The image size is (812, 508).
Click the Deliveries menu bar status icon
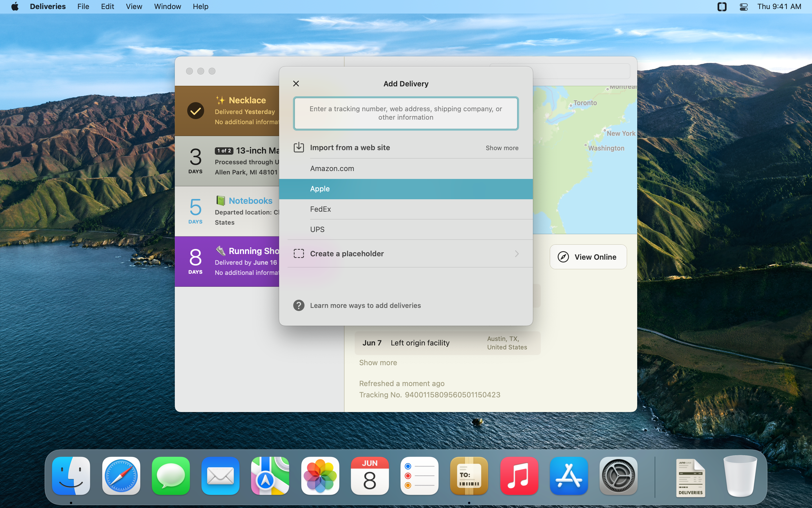(722, 6)
